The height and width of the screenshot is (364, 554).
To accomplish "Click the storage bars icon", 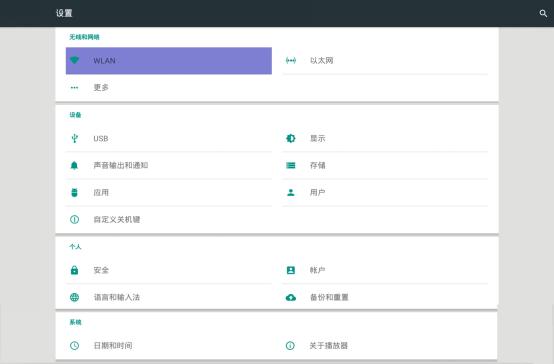I will point(291,165).
